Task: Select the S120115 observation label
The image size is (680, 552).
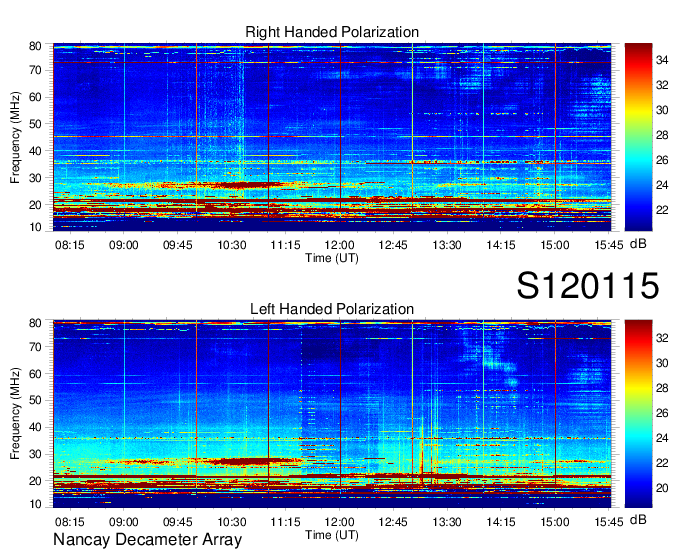Action: [x=588, y=285]
